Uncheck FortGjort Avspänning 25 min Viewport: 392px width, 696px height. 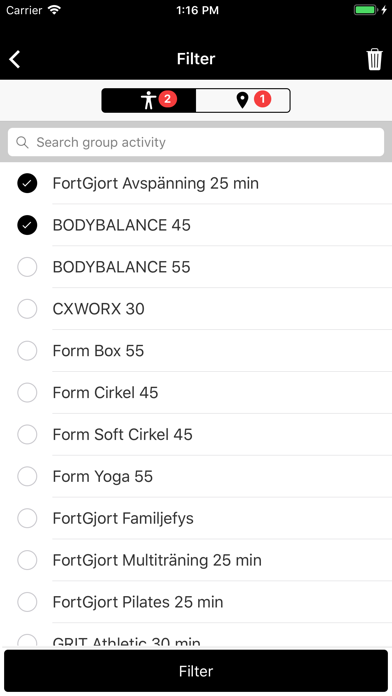[27, 183]
